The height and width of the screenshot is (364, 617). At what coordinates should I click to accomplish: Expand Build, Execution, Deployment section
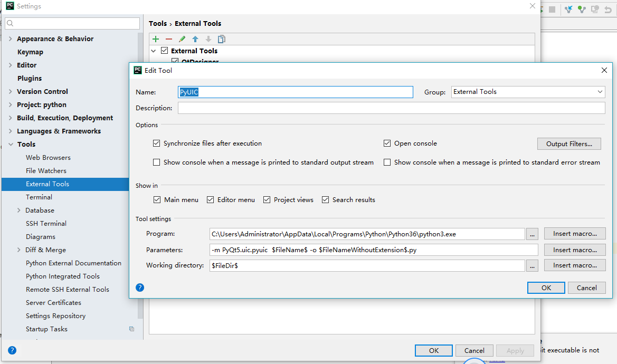pyautogui.click(x=10, y=118)
